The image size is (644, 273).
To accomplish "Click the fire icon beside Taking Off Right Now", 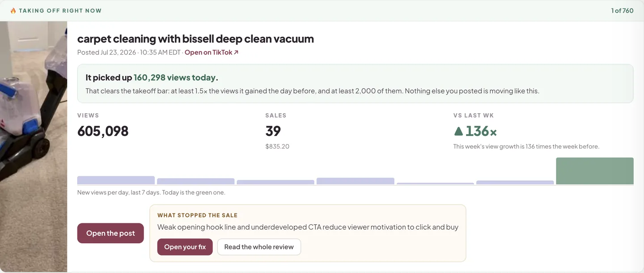I will (x=13, y=11).
